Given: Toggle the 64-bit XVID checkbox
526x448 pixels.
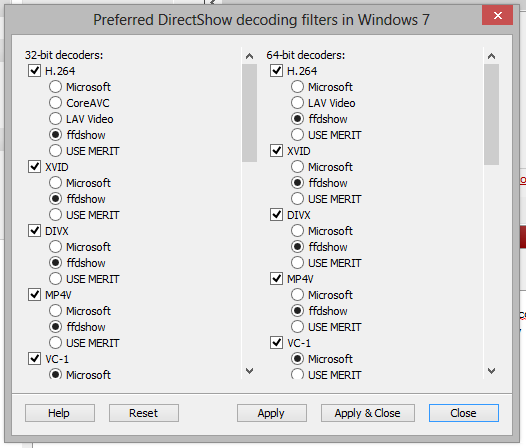Looking at the screenshot, I should (x=276, y=151).
